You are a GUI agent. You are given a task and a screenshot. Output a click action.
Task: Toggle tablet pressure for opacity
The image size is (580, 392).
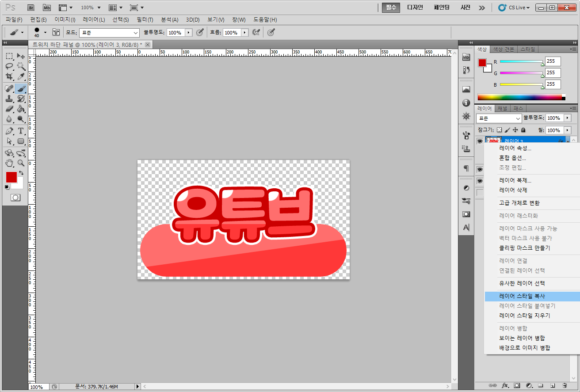pyautogui.click(x=200, y=32)
